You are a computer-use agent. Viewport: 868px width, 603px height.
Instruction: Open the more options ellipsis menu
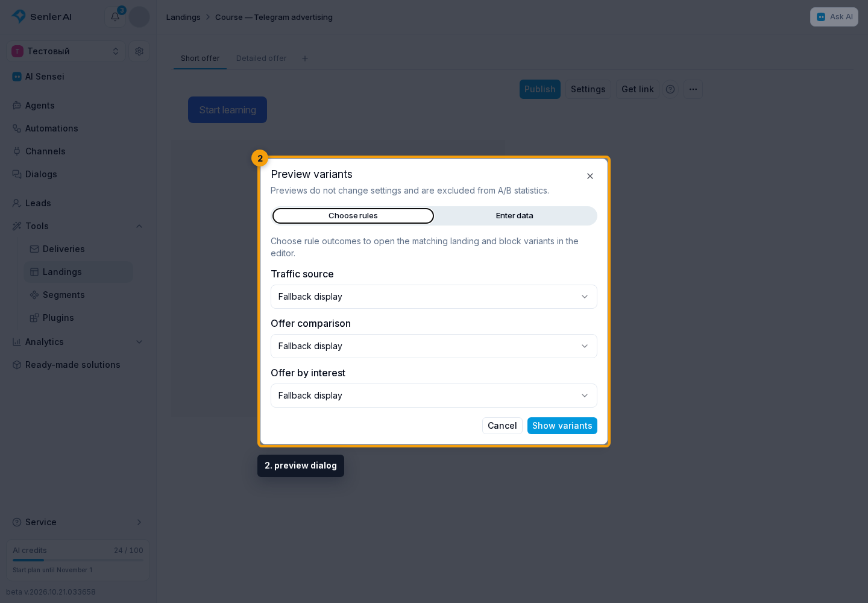[x=693, y=89]
